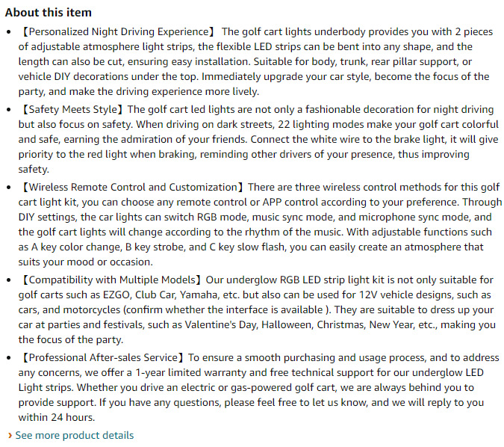Click the bullet dot before Compatibility with Multiple Models
The height and width of the screenshot is (447, 504).
coord(9,280)
